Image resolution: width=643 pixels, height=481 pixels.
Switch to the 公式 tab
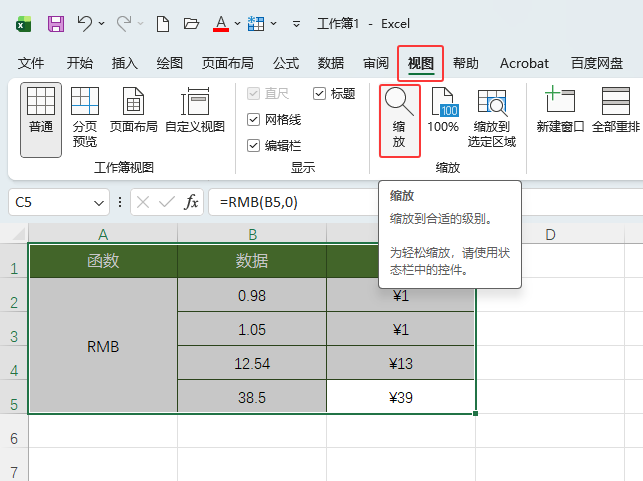(x=286, y=63)
